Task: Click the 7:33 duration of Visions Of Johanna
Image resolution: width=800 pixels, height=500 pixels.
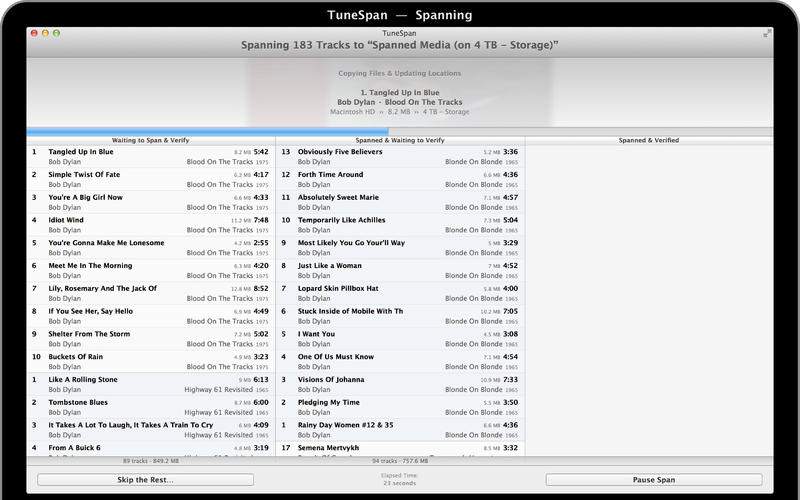Action: (x=510, y=380)
